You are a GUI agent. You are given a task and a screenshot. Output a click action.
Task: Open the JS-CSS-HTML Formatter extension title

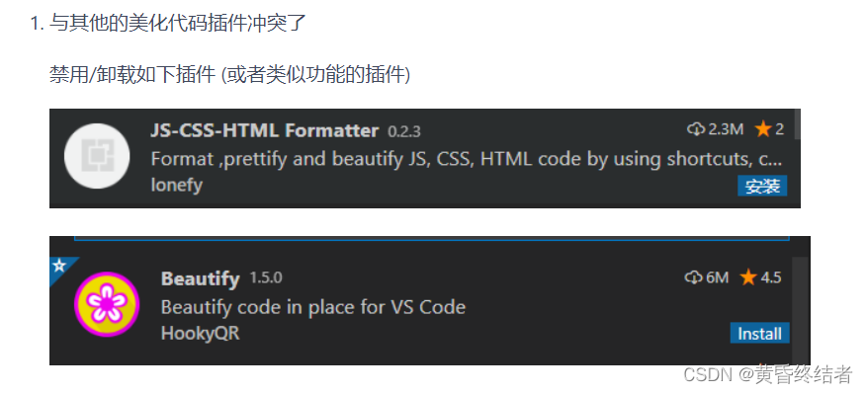265,130
